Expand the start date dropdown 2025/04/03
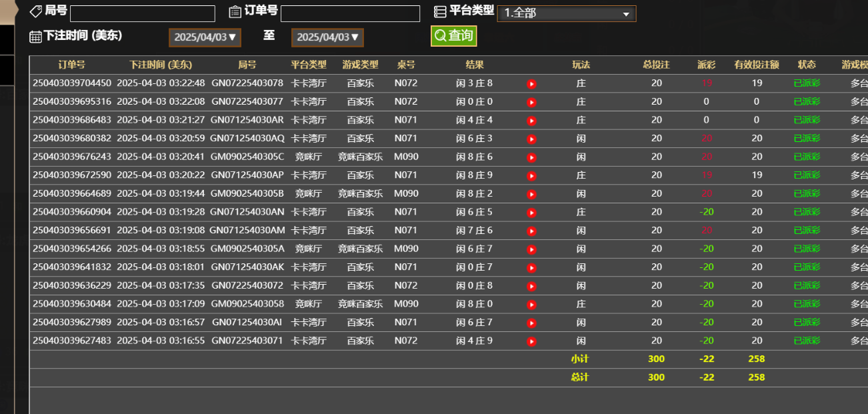Screen dimensions: 868x414 205,37
